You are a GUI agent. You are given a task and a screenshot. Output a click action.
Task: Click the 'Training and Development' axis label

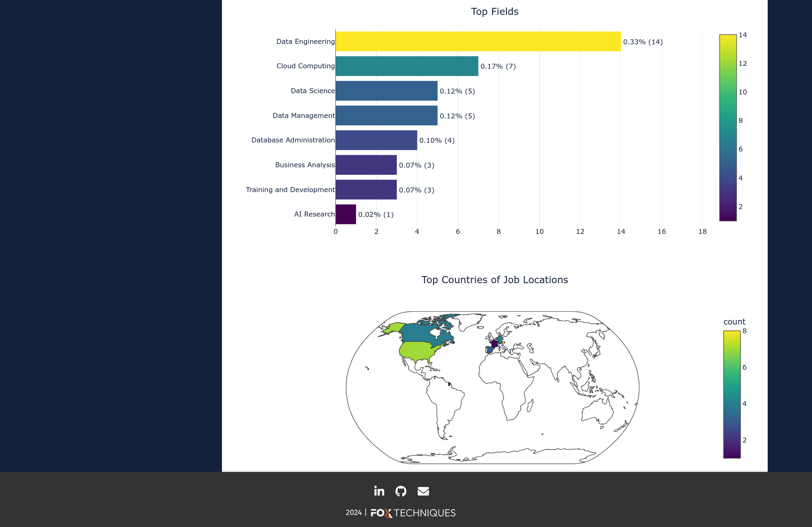[290, 190]
